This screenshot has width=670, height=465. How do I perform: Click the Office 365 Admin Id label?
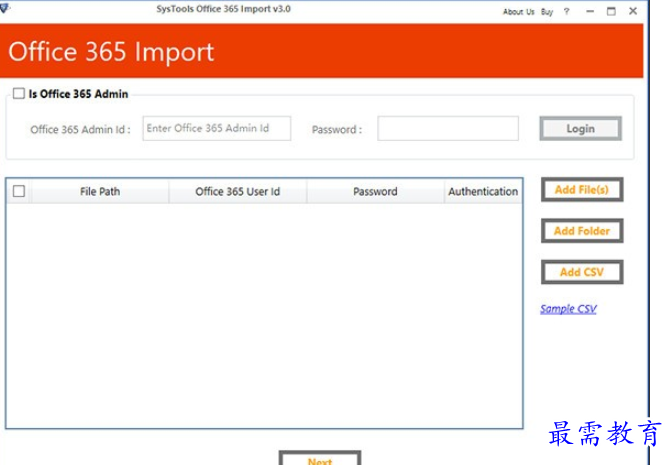pos(80,129)
